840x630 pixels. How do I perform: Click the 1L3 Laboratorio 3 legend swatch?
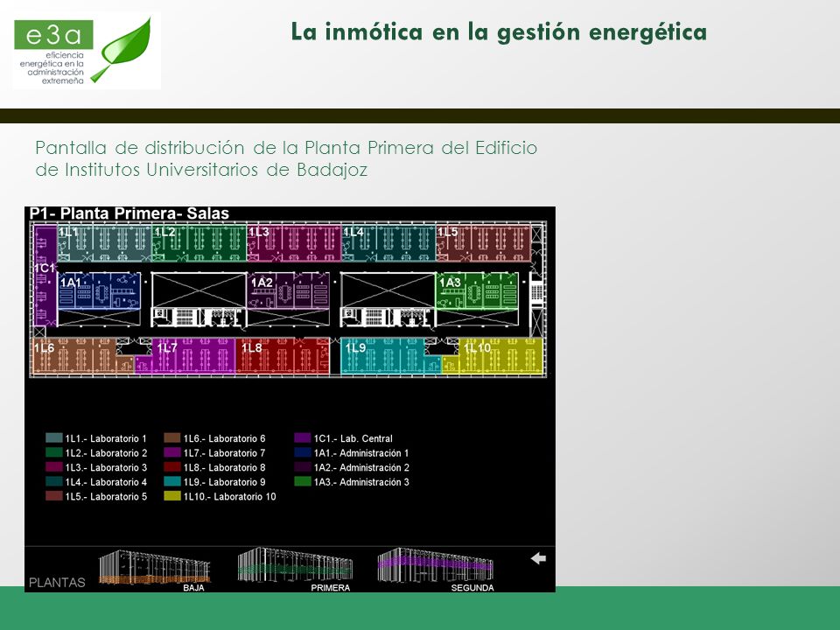[x=54, y=467]
